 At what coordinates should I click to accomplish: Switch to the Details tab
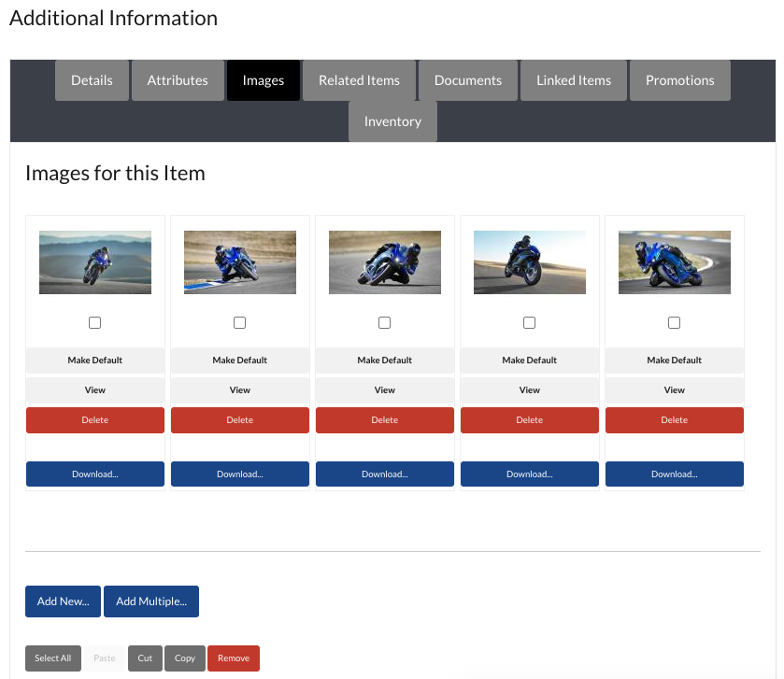tap(92, 80)
